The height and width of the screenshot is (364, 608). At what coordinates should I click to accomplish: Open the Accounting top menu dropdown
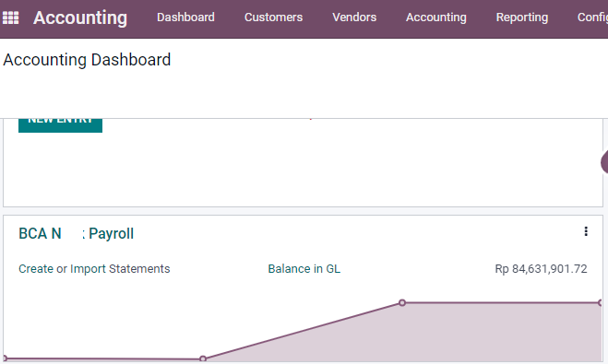pyautogui.click(x=436, y=17)
